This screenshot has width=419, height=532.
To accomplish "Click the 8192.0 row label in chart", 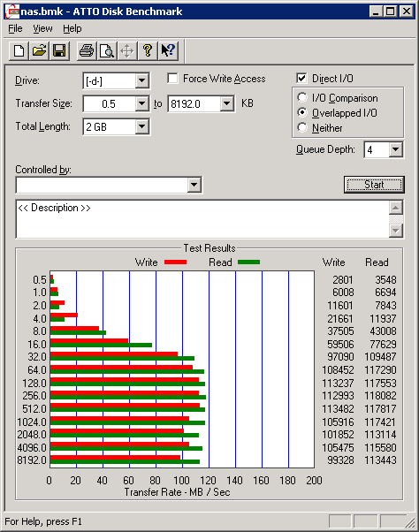I will 32,460.
